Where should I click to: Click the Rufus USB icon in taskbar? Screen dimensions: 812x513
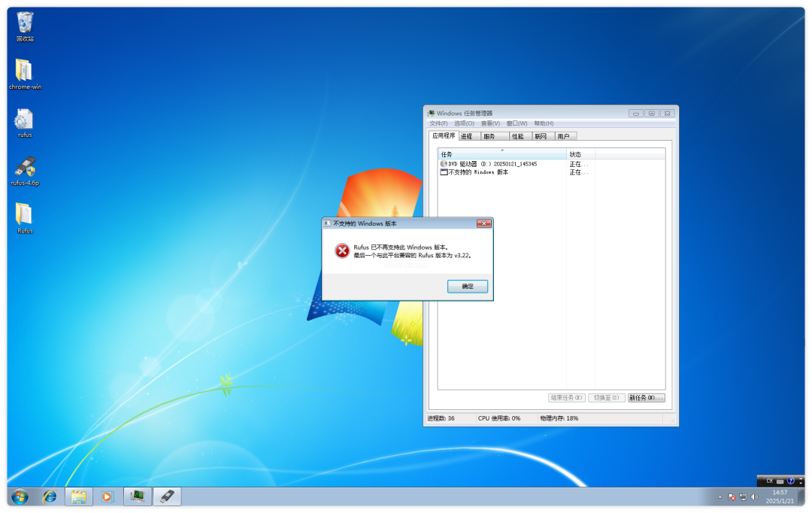tap(167, 496)
